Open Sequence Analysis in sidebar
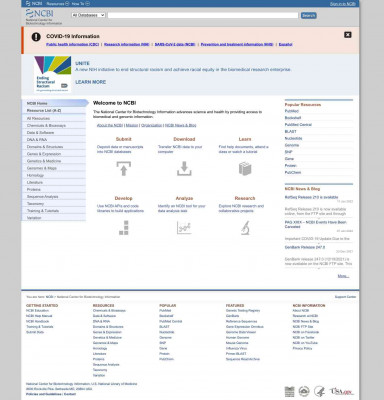Image resolution: width=384 pixels, height=400 pixels. tap(54, 197)
